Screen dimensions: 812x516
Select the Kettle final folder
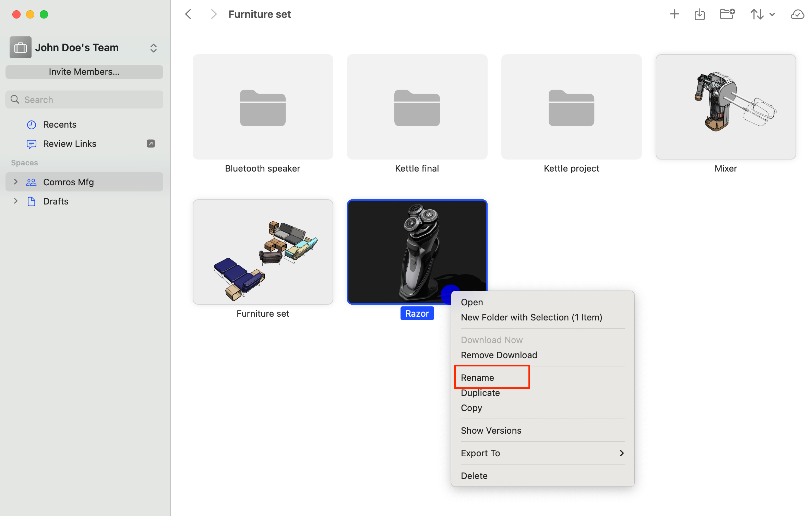click(417, 107)
